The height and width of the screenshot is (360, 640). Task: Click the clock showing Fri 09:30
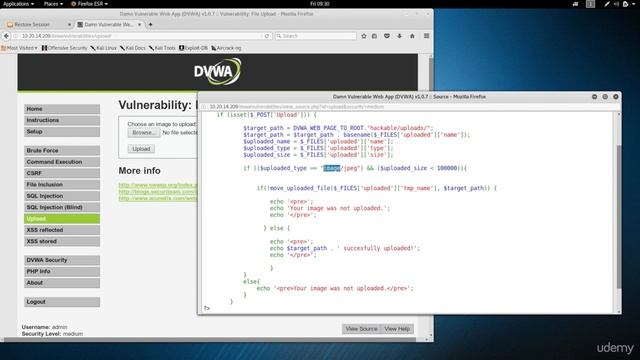point(320,4)
